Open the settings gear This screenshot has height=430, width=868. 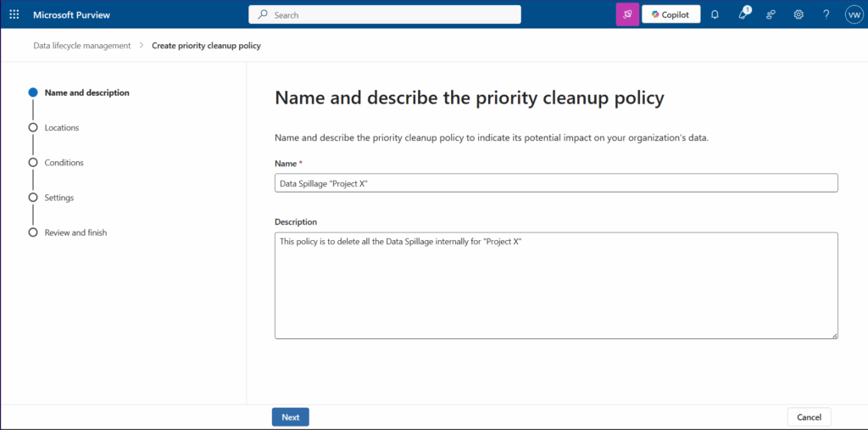pos(798,14)
